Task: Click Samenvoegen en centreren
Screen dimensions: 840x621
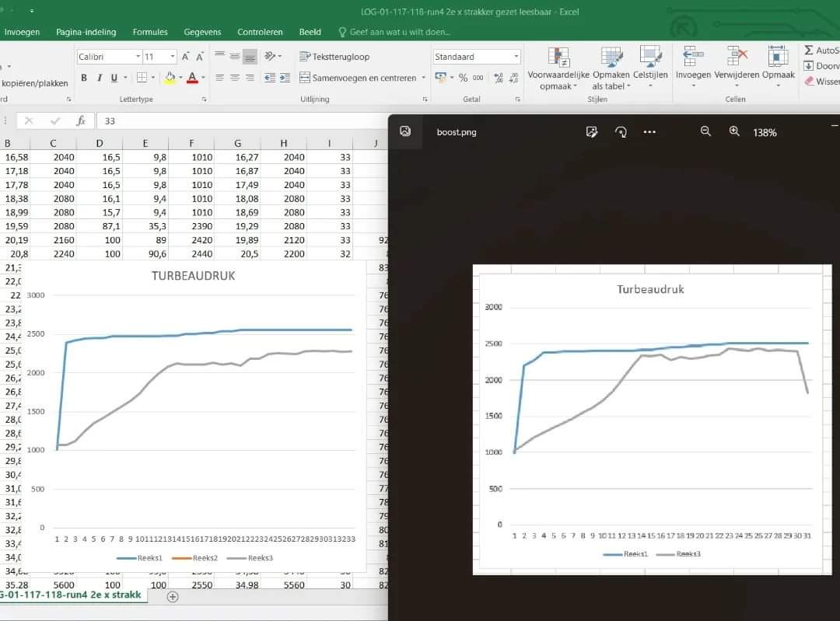Action: pos(357,78)
